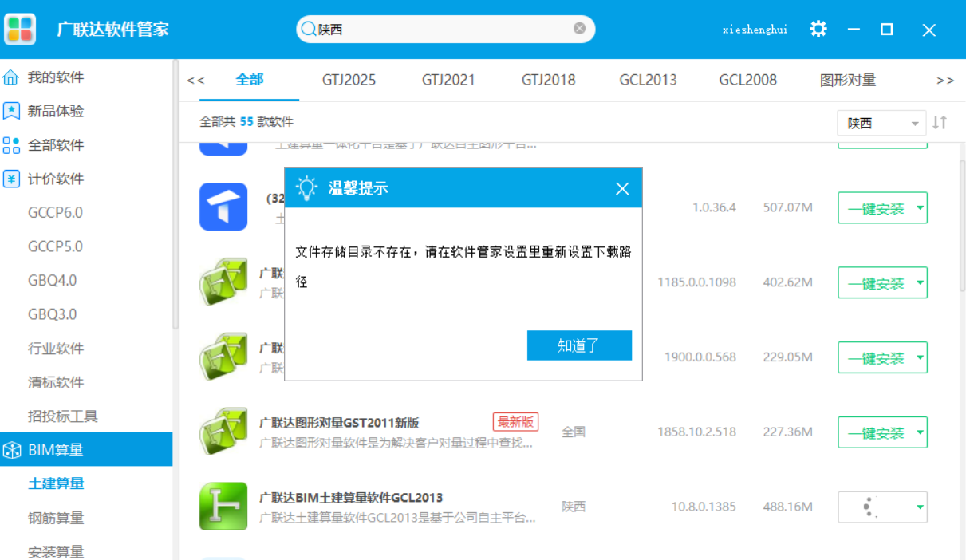Viewport: 966px width, 560px height.
Task: Select 招投标工具 in the sidebar
Action: (63, 416)
